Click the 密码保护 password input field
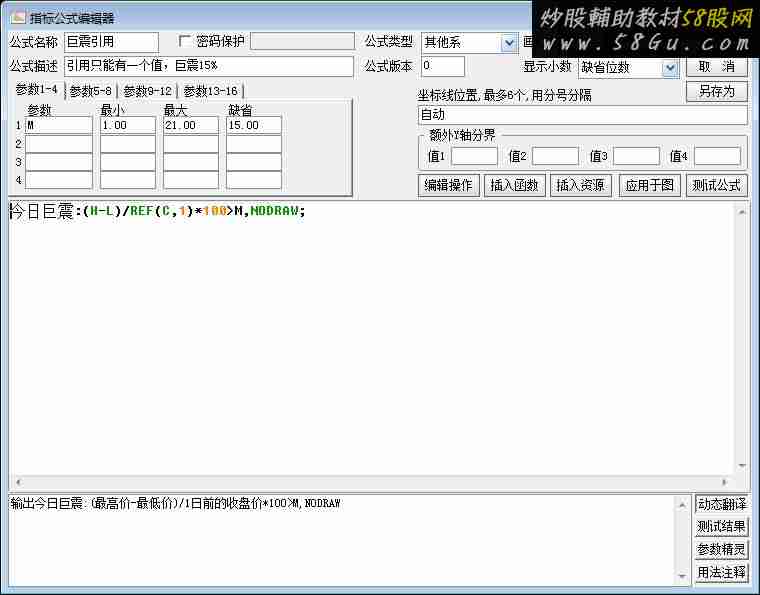Image resolution: width=760 pixels, height=595 pixels. tap(302, 41)
